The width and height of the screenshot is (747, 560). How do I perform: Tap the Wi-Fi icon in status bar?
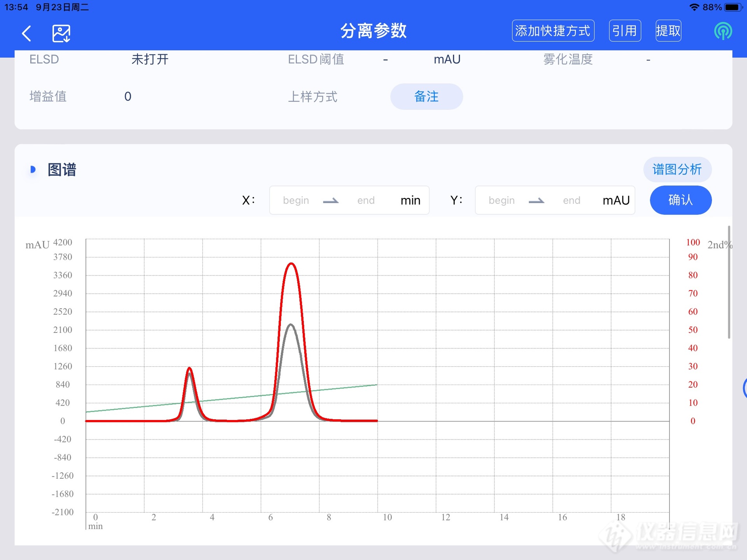coord(694,7)
